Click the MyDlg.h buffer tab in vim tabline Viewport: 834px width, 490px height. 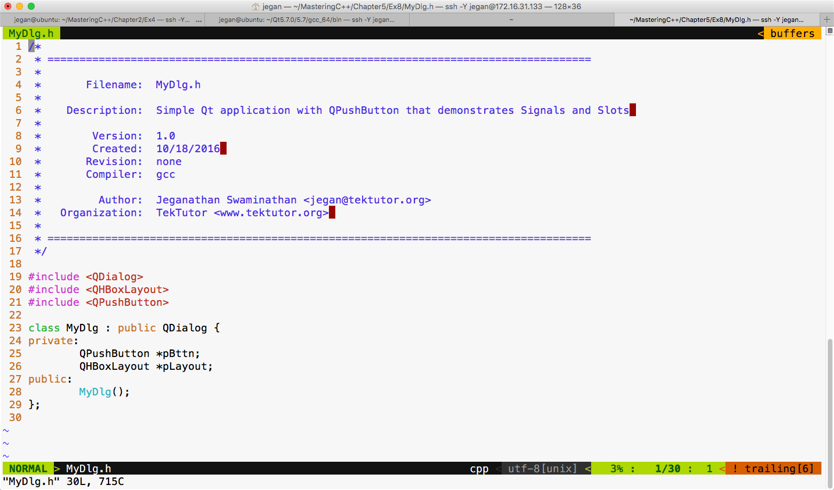click(x=31, y=33)
